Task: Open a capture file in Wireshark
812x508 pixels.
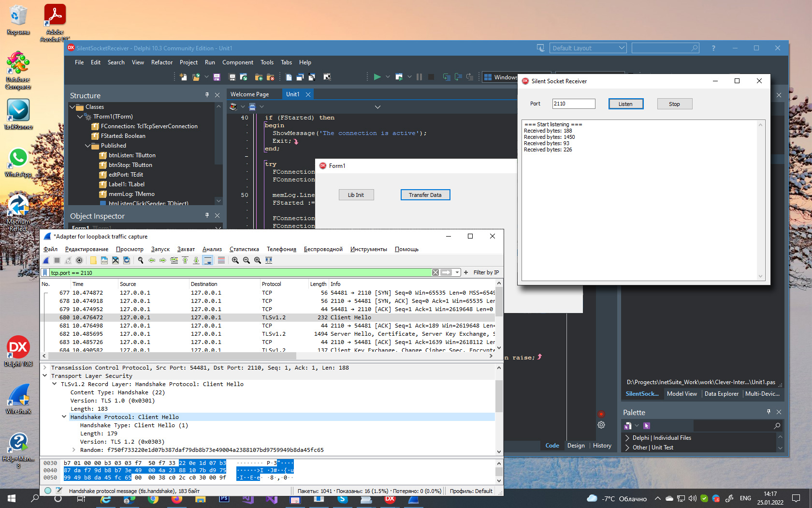Action: coord(93,260)
